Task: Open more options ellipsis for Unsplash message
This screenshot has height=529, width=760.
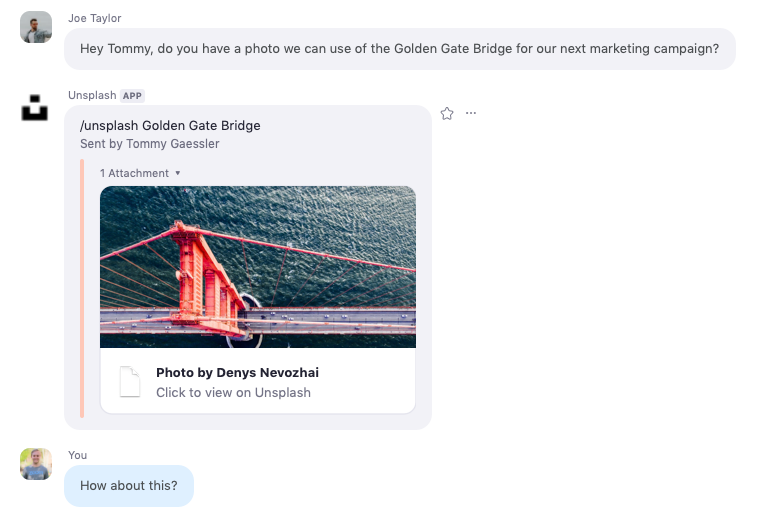Action: (x=471, y=113)
